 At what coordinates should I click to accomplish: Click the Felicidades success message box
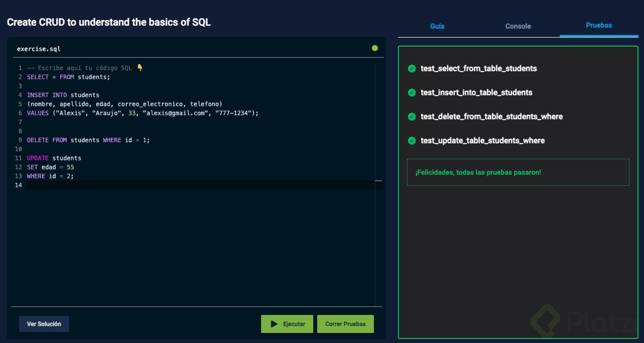518,172
